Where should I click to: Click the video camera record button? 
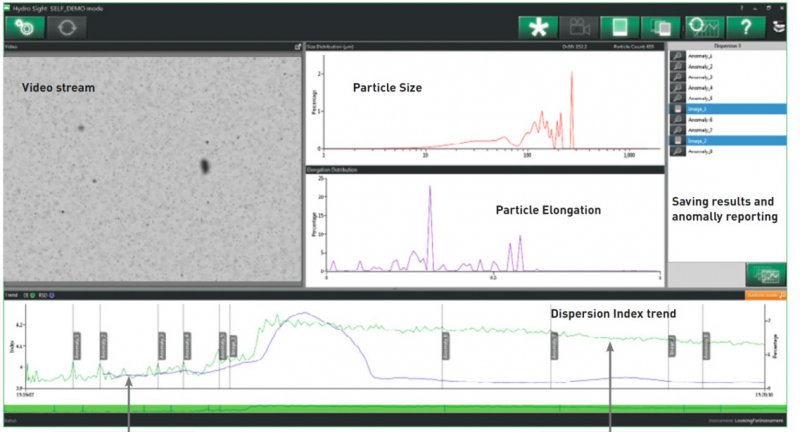click(x=582, y=27)
